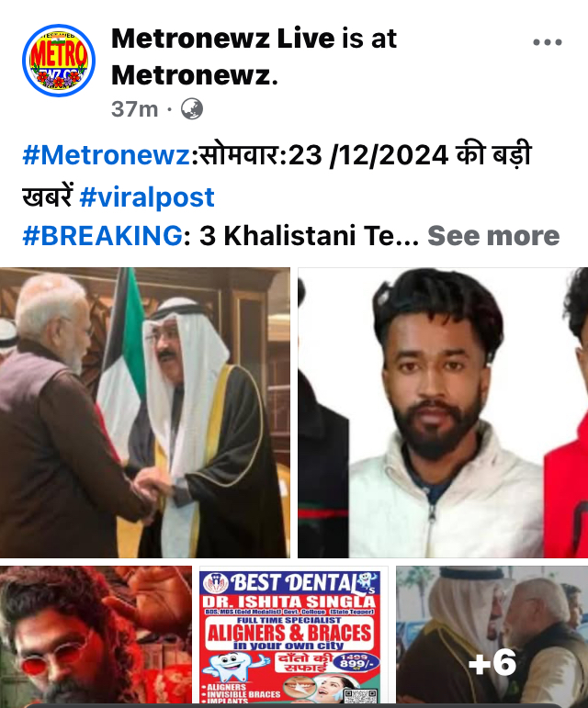Expand post text with See more
This screenshot has width=588, height=708.
coord(493,236)
